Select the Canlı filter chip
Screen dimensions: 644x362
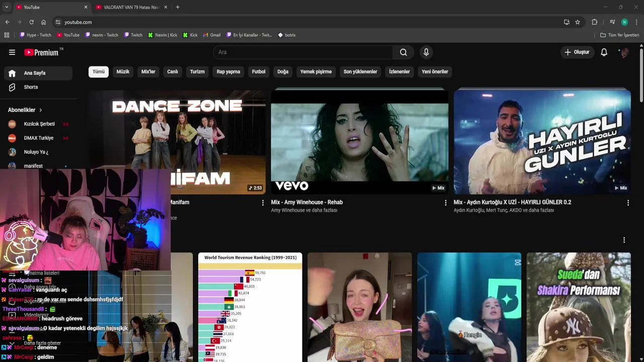tap(173, 71)
